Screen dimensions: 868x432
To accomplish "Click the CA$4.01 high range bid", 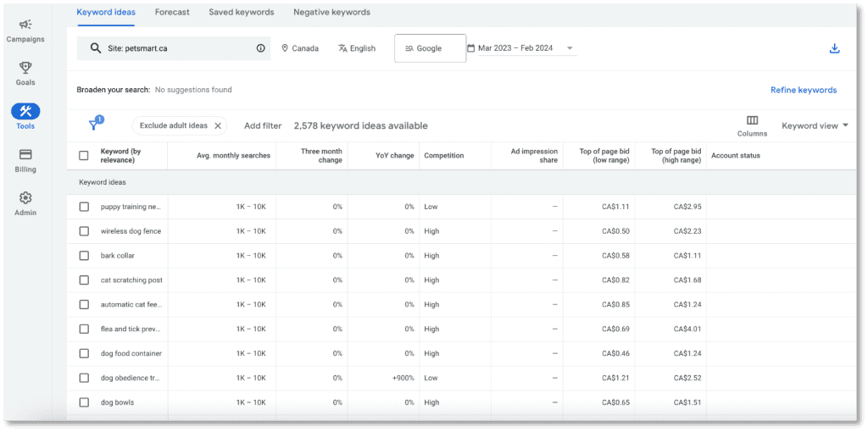I will (687, 329).
